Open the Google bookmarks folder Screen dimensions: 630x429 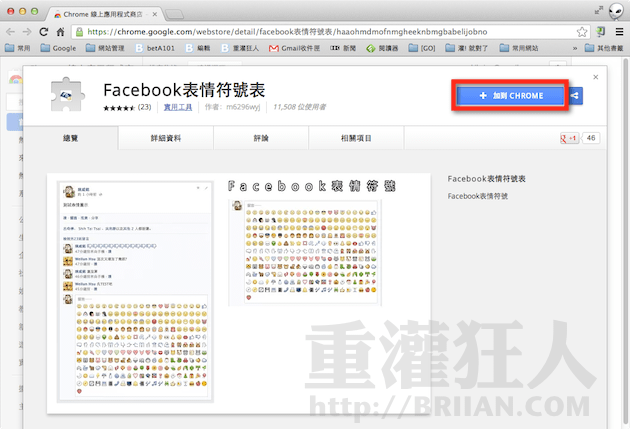pos(59,48)
